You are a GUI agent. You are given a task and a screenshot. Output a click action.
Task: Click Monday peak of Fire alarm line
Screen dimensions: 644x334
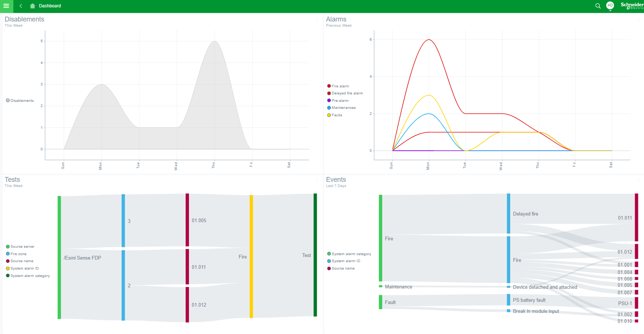tap(429, 40)
